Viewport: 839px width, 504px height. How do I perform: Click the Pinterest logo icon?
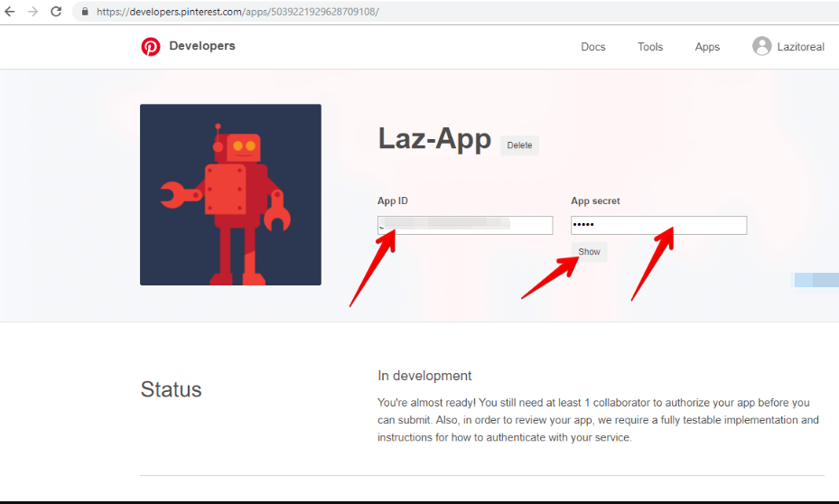[150, 47]
